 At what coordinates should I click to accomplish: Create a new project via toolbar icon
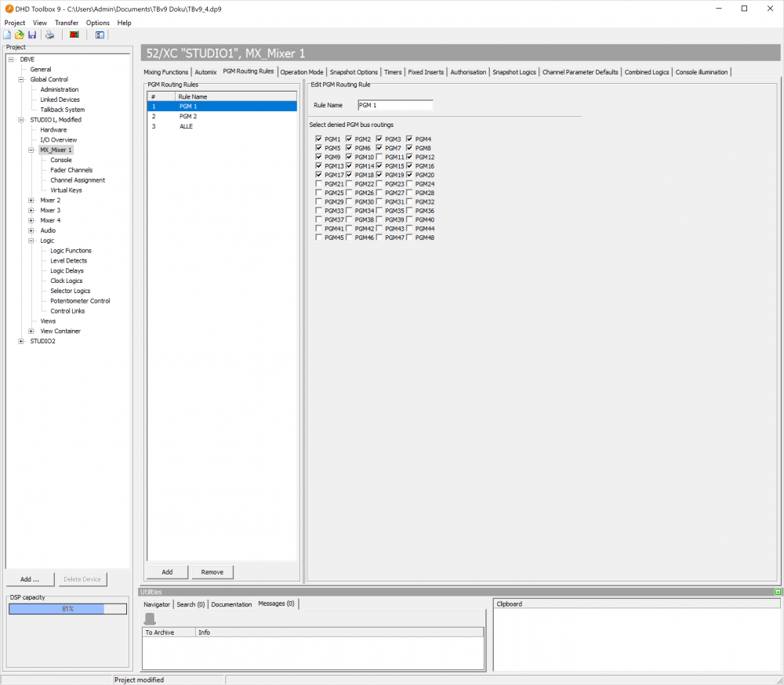pyautogui.click(x=7, y=34)
